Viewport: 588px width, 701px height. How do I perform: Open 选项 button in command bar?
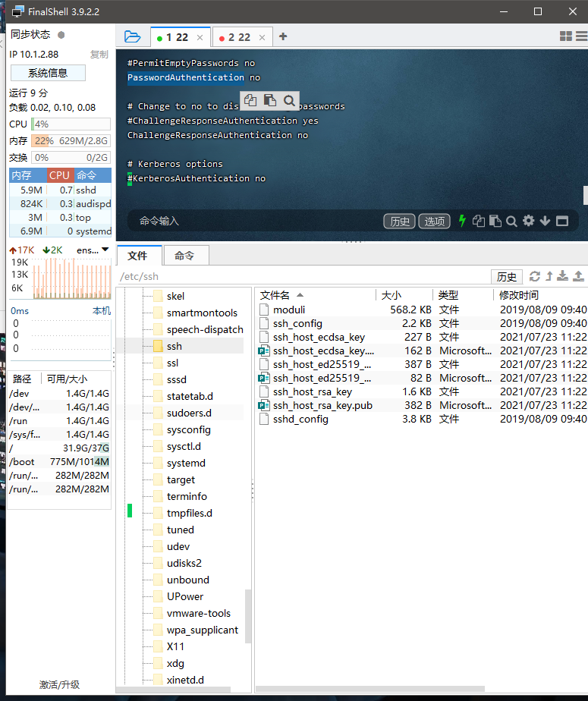point(434,221)
